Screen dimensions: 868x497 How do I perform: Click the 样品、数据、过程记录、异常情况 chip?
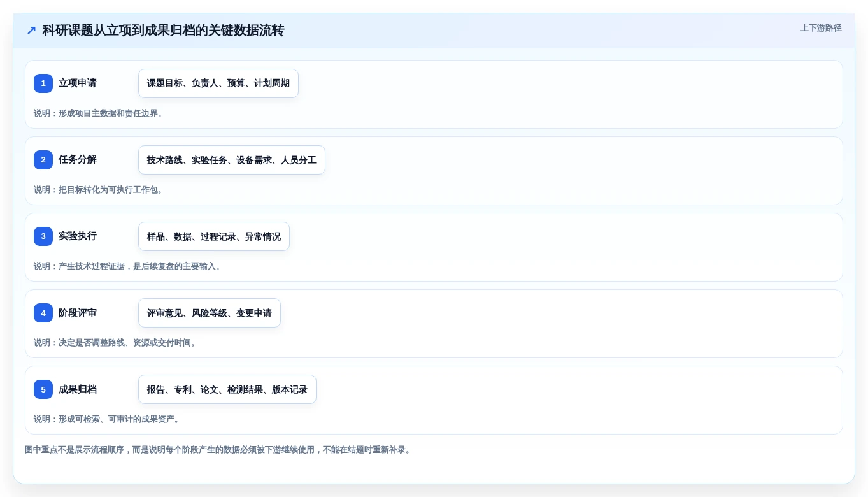214,236
